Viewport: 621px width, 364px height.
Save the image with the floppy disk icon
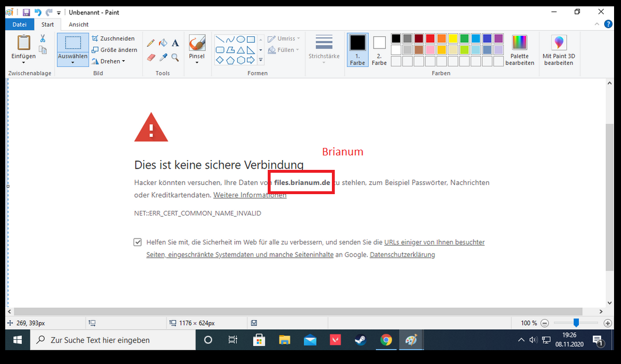pyautogui.click(x=26, y=12)
